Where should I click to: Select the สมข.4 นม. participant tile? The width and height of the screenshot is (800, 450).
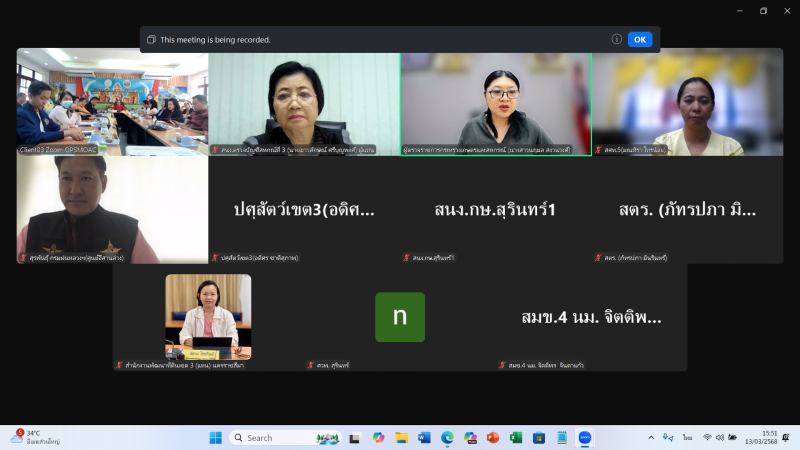click(592, 317)
